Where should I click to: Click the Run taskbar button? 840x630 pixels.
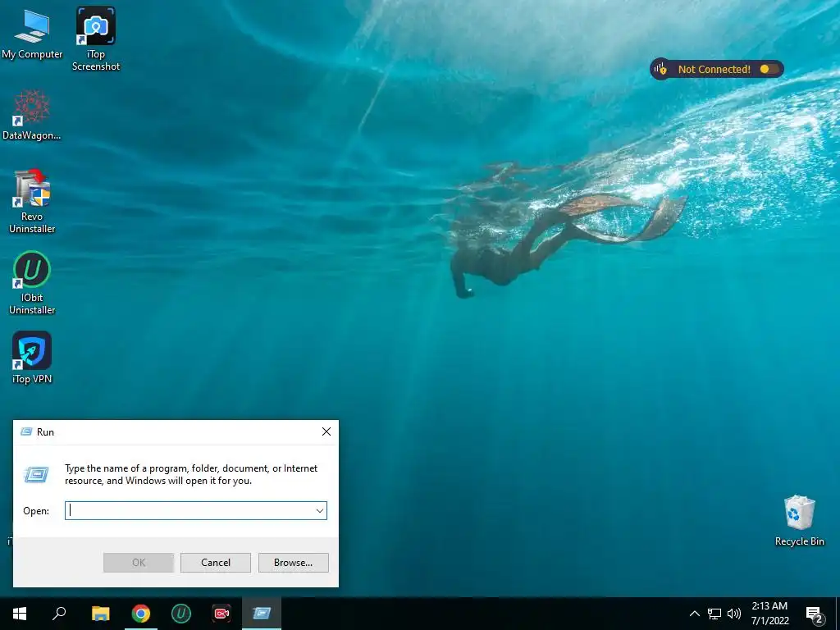click(262, 614)
